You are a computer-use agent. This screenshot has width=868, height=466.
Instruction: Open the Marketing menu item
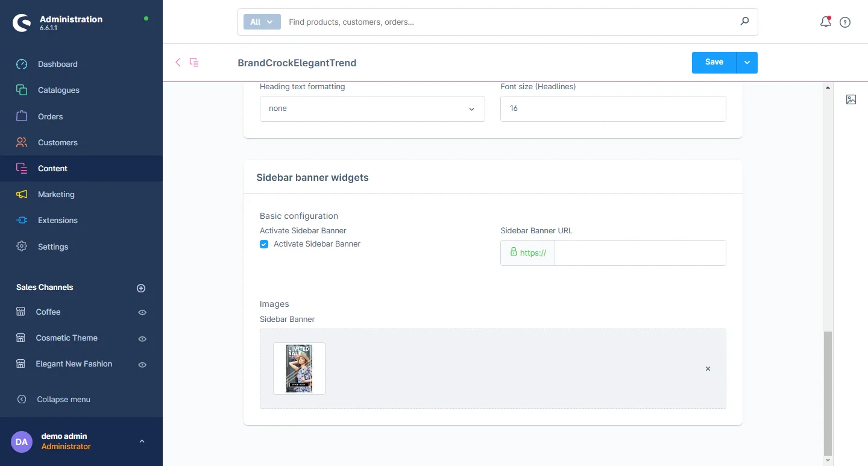click(56, 194)
